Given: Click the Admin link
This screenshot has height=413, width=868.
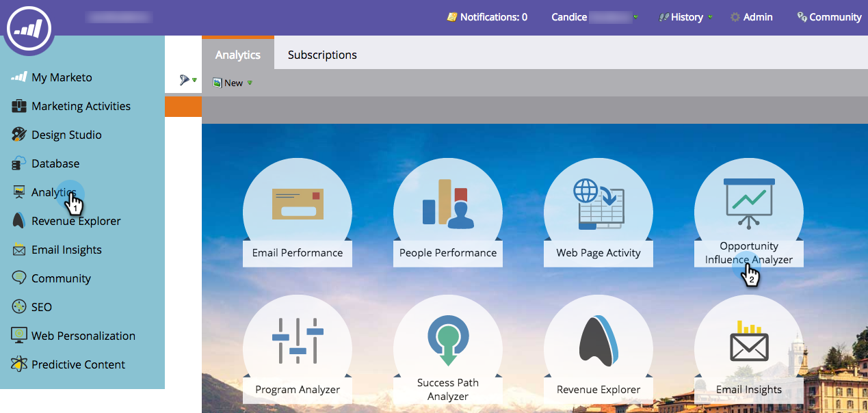Looking at the screenshot, I should click(x=758, y=17).
